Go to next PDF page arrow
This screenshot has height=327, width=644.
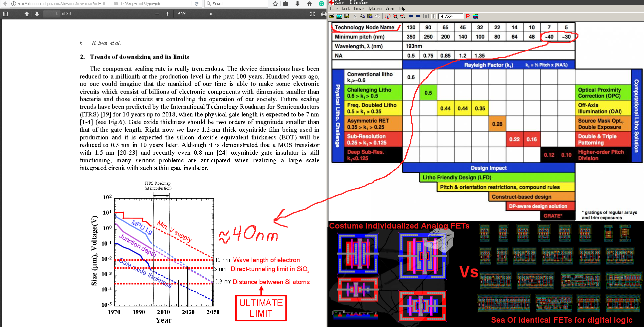tap(37, 14)
